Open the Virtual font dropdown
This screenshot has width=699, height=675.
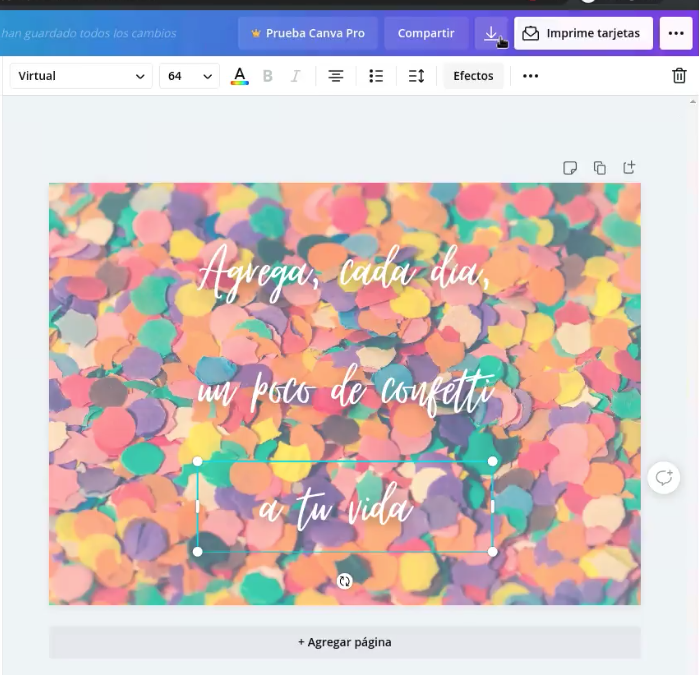81,76
